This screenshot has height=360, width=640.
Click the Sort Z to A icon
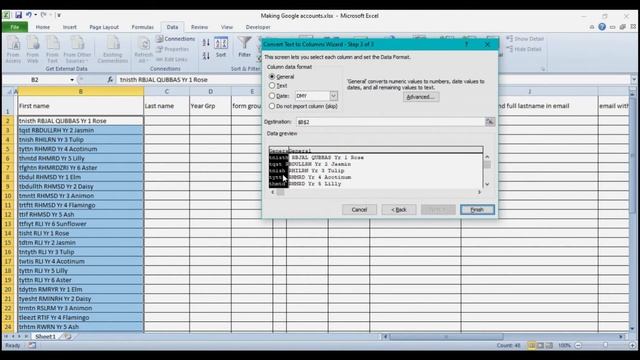[x=206, y=55]
